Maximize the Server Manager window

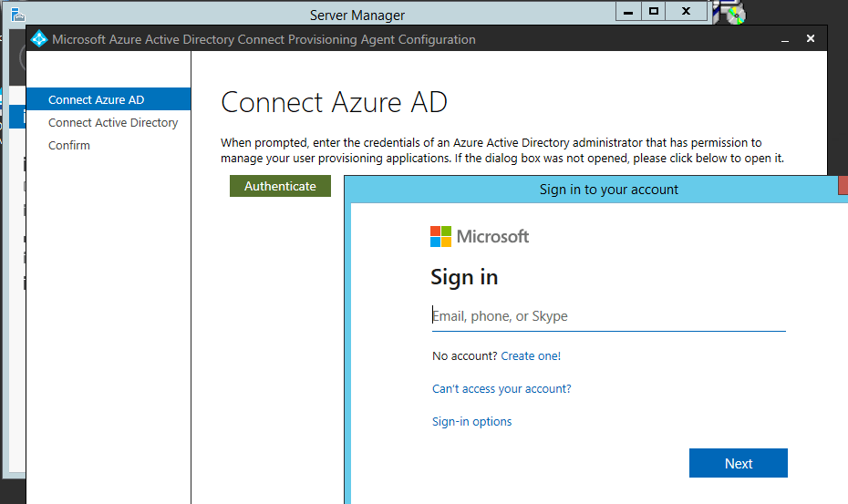click(x=654, y=11)
